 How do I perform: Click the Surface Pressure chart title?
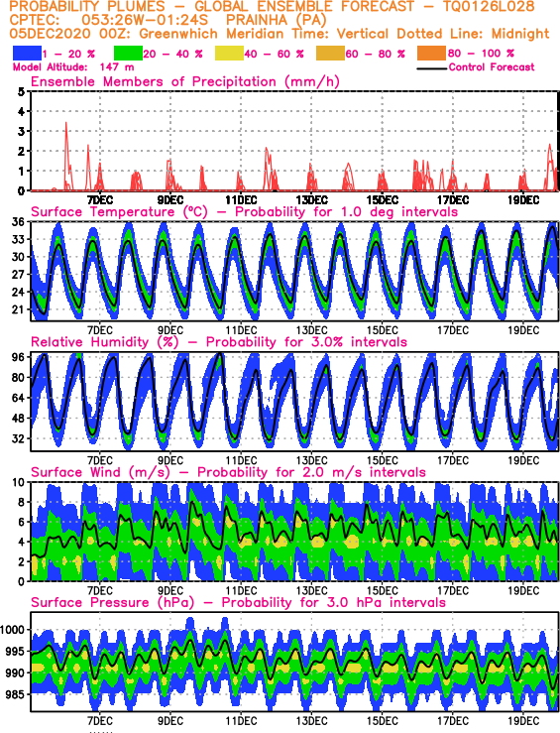238,602
